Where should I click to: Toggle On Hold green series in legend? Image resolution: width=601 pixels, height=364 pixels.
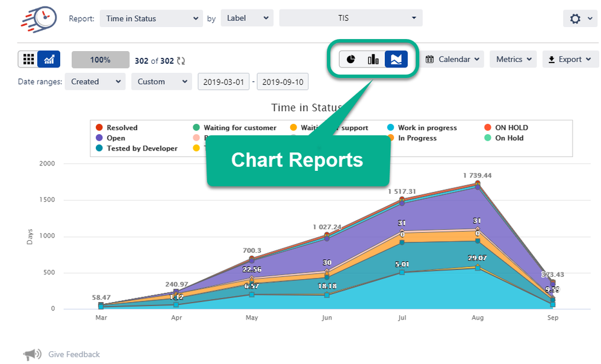tap(503, 138)
